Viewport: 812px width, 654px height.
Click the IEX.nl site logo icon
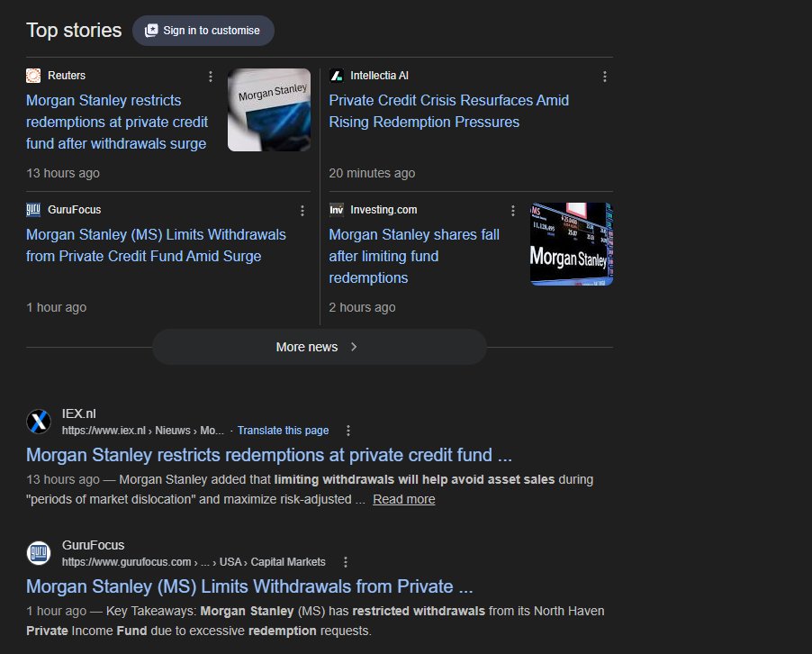click(39, 422)
